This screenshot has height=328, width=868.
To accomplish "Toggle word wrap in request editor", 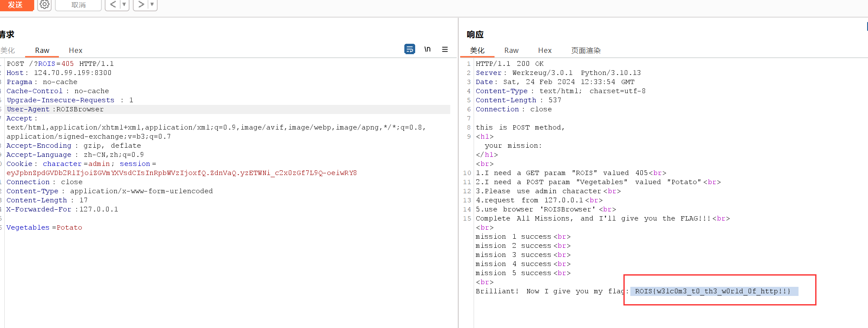I will (410, 49).
